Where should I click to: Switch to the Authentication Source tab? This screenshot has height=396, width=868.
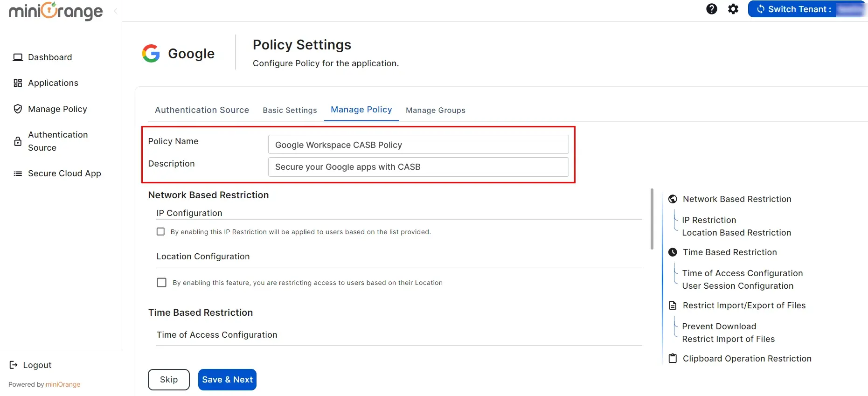[x=202, y=110]
